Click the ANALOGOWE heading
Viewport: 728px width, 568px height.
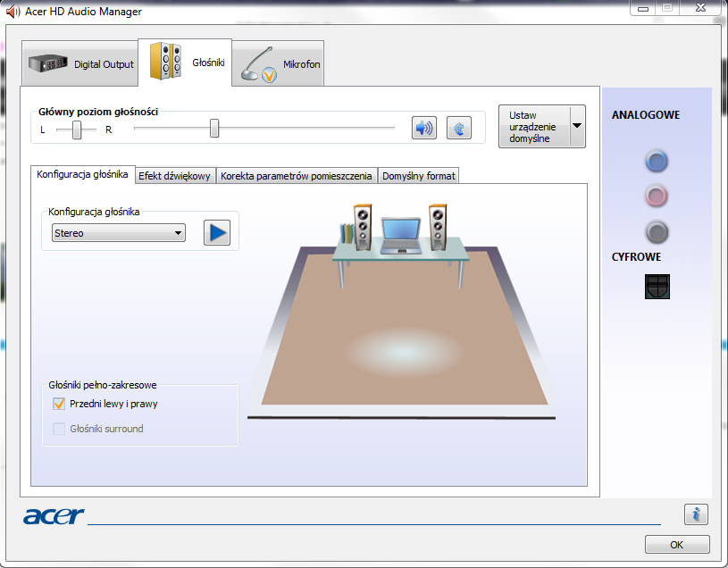pos(645,114)
